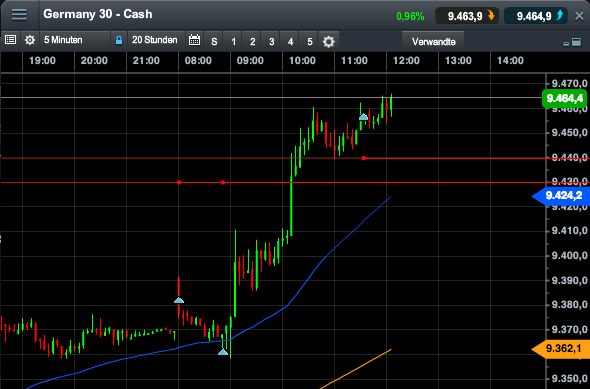This screenshot has height=389, width=590.
Task: Select the cyan trade marker below 09:00 low
Action: tap(223, 352)
